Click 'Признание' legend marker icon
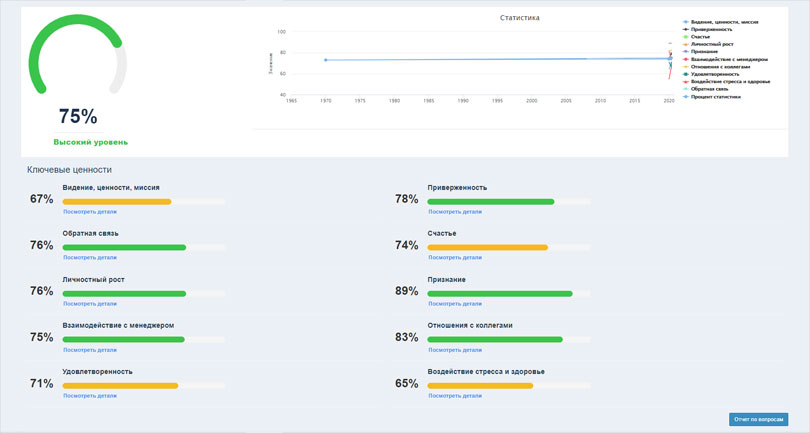810x433 pixels. [x=686, y=52]
